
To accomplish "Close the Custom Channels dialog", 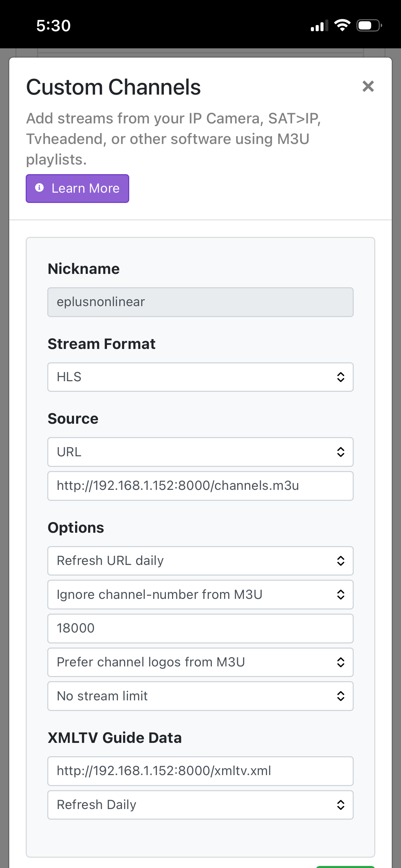I will 368,86.
